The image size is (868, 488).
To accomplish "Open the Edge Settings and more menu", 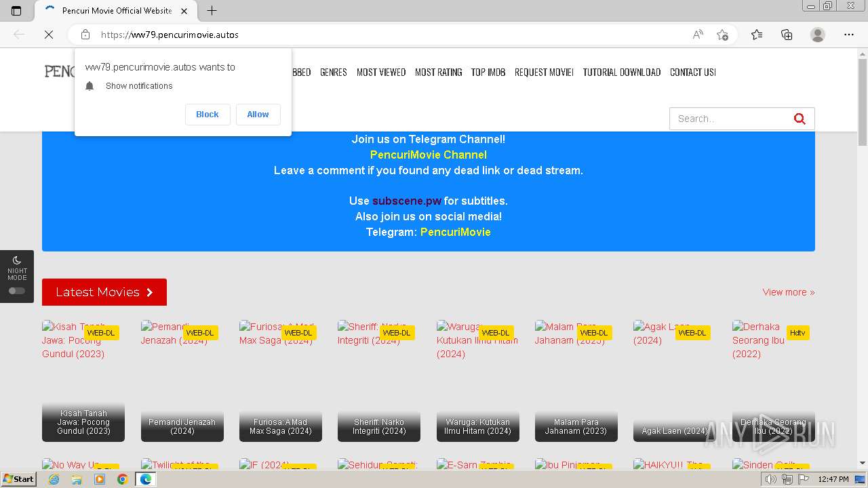I will [849, 35].
